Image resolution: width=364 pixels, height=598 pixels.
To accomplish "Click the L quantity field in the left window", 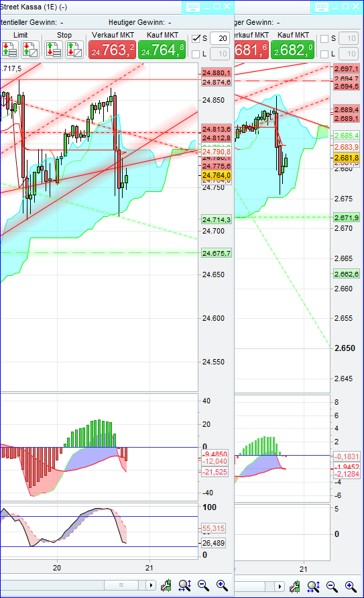I will 220,54.
